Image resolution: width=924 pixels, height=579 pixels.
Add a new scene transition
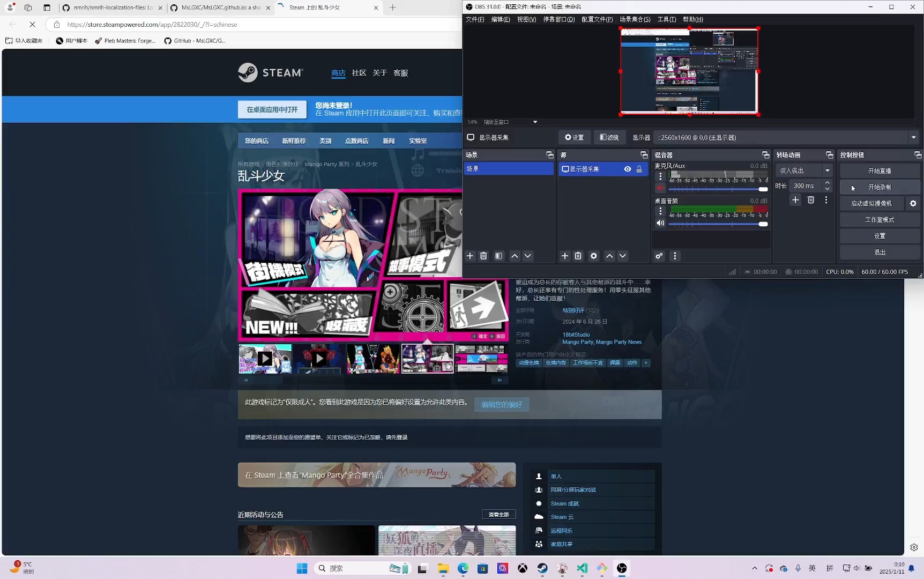[x=795, y=200]
